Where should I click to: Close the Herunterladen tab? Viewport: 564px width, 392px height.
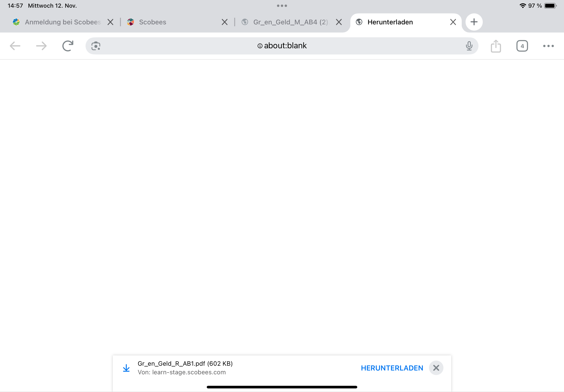[x=453, y=22]
